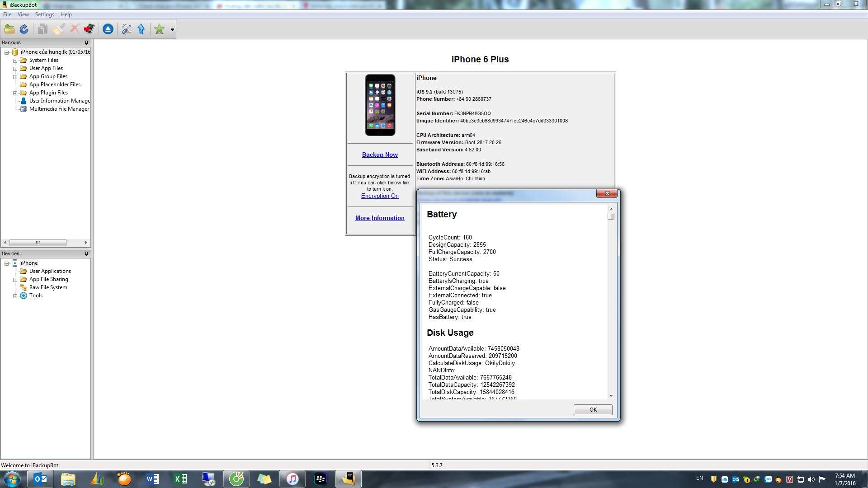Click OK in the battery info dialog
The height and width of the screenshot is (488, 868).
(x=593, y=410)
